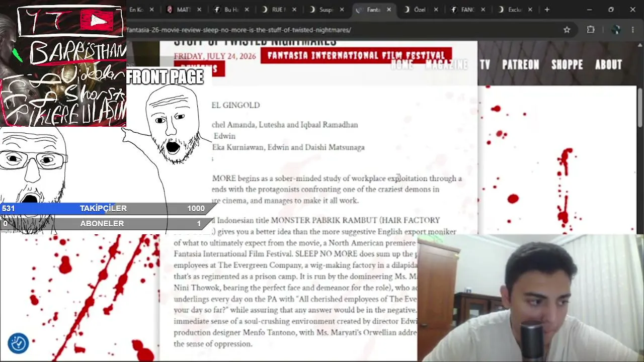Open the MAGAZINE navigation link
Image resolution: width=644 pixels, height=362 pixels.
pyautogui.click(x=446, y=65)
